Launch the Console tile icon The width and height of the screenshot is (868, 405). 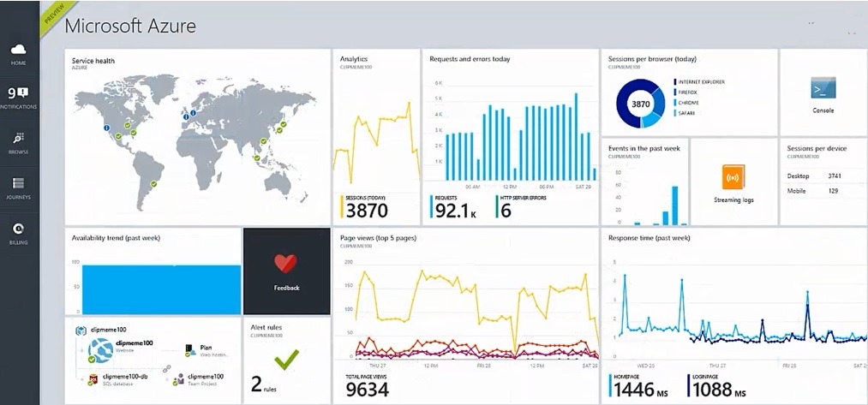click(823, 88)
